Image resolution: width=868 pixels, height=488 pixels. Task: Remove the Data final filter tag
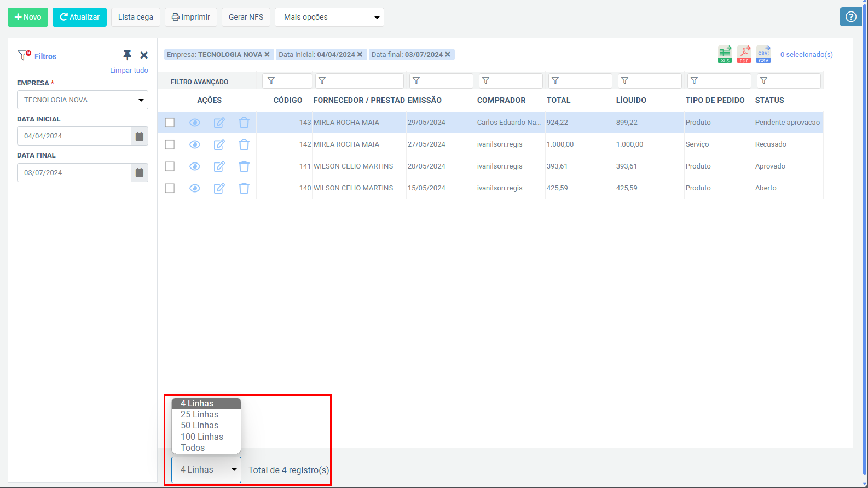pyautogui.click(x=448, y=54)
